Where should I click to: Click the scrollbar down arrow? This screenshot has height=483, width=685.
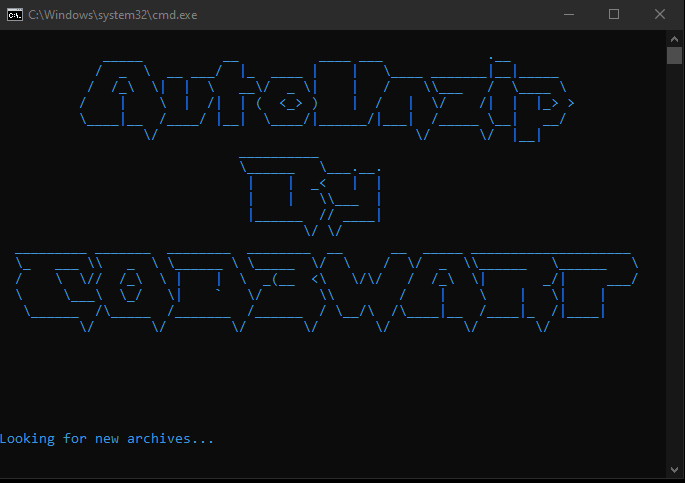click(x=674, y=470)
